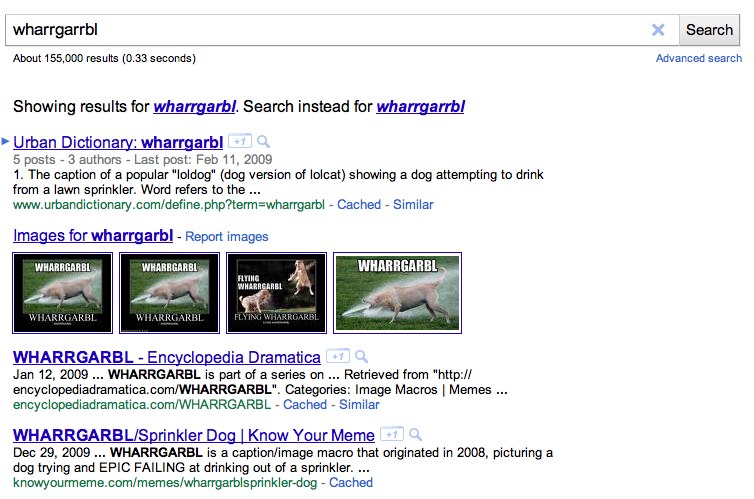Open instant preview magnifier for Urban Dictionary result
The image size is (754, 499).
pos(263,142)
